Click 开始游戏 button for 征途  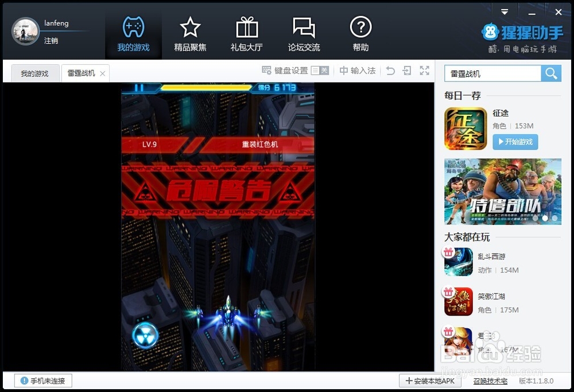tap(515, 142)
